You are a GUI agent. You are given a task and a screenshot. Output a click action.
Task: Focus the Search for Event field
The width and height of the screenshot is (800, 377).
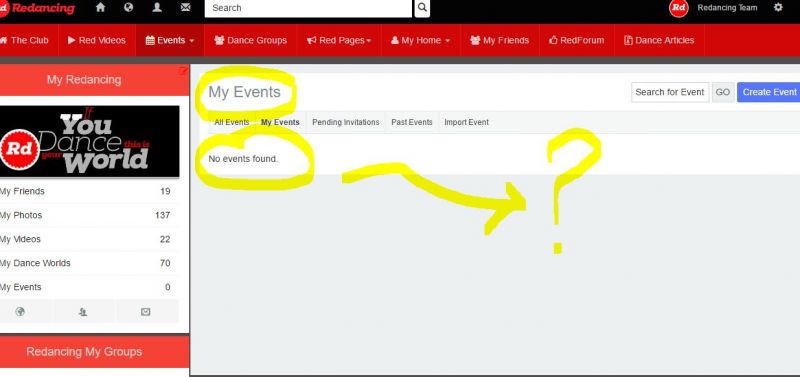[x=670, y=92]
